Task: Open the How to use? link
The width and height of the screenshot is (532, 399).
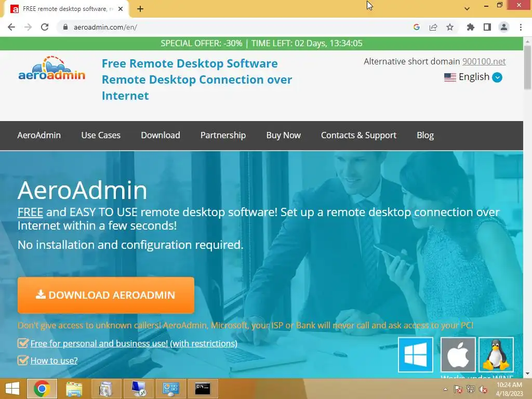Action: coord(54,361)
